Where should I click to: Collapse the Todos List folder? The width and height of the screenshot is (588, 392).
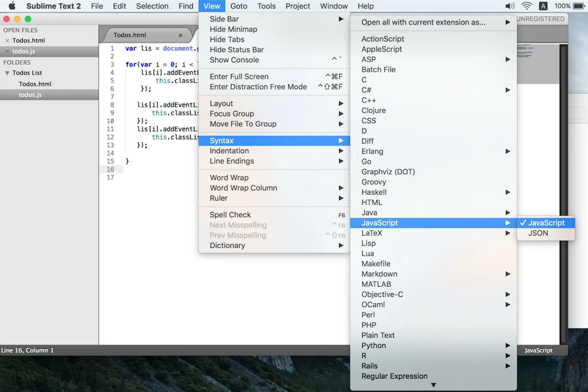point(7,73)
